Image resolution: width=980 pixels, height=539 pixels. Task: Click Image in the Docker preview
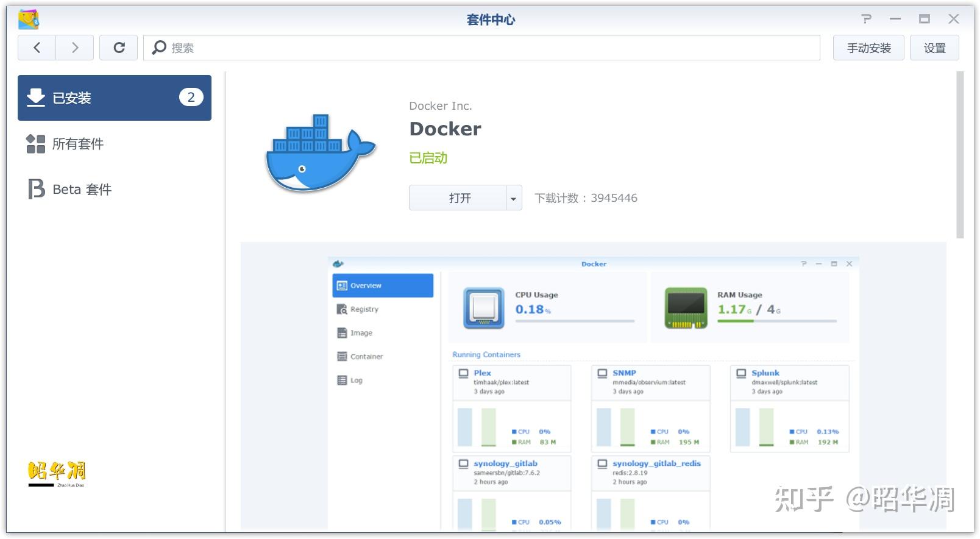click(361, 333)
